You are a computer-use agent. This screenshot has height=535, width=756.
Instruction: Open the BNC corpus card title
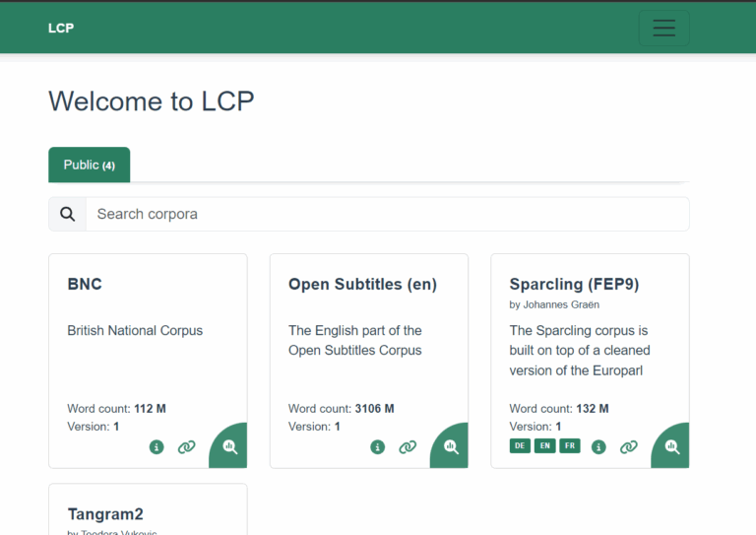pyautogui.click(x=85, y=284)
